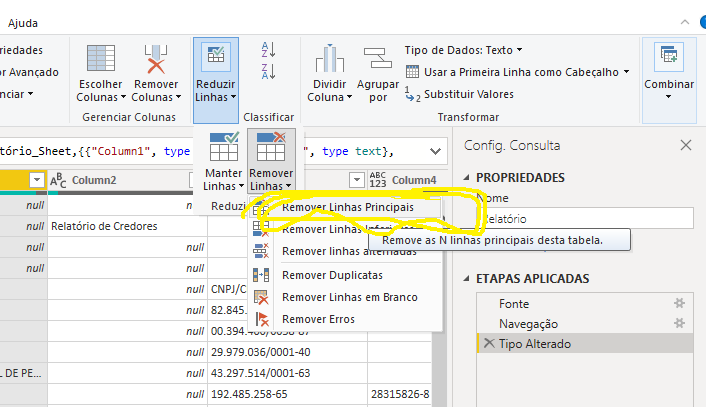
Task: Open the Fonte step settings gear
Action: [x=679, y=303]
